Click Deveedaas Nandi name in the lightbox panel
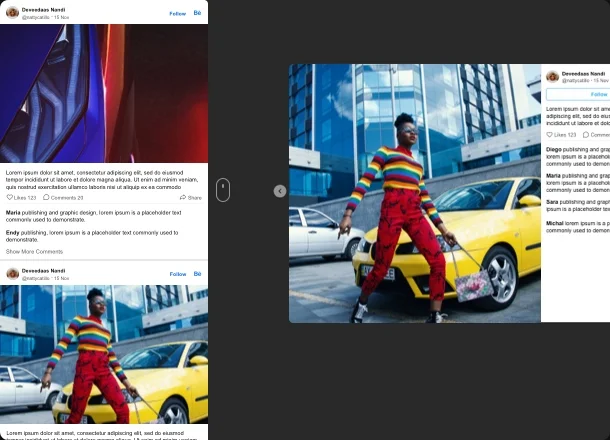Image resolution: width=610 pixels, height=440 pixels. point(584,74)
